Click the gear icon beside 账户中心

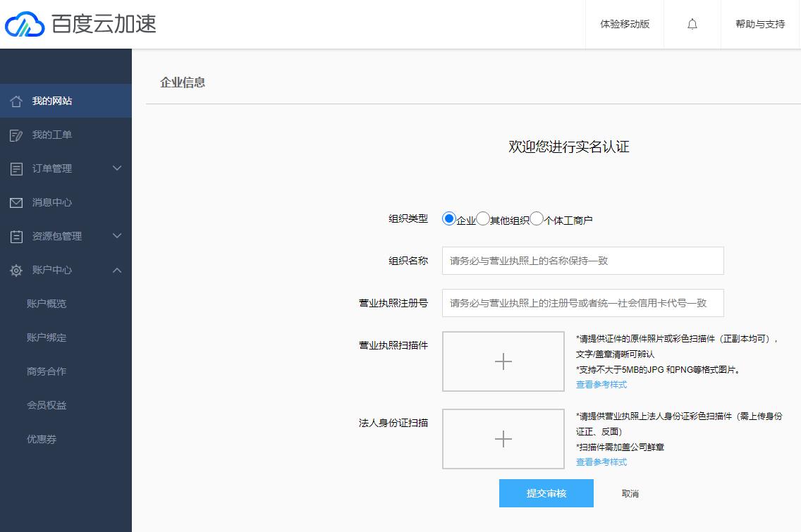(16, 271)
